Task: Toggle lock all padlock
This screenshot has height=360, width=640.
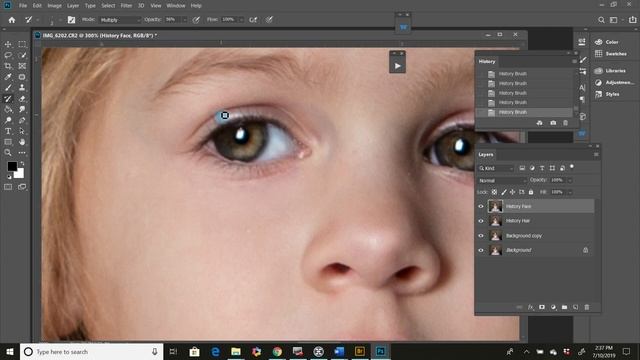Action: 531,192
